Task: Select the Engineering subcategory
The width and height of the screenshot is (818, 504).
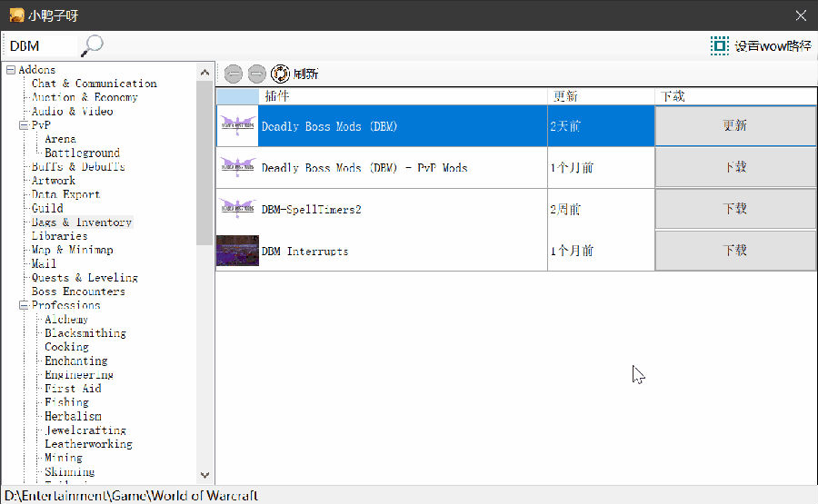Action: (x=79, y=375)
